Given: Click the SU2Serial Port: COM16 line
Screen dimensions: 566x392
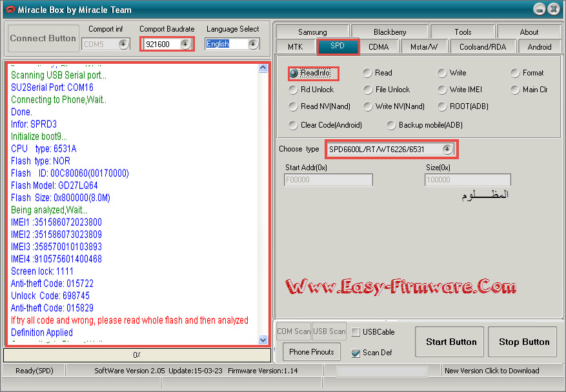Looking at the screenshot, I should click(x=52, y=87).
